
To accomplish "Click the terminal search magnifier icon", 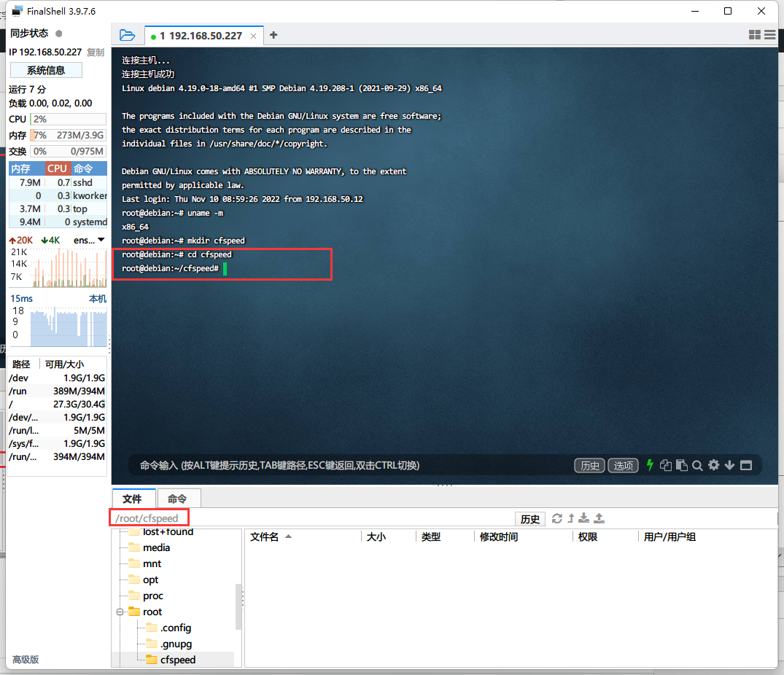I will [697, 465].
